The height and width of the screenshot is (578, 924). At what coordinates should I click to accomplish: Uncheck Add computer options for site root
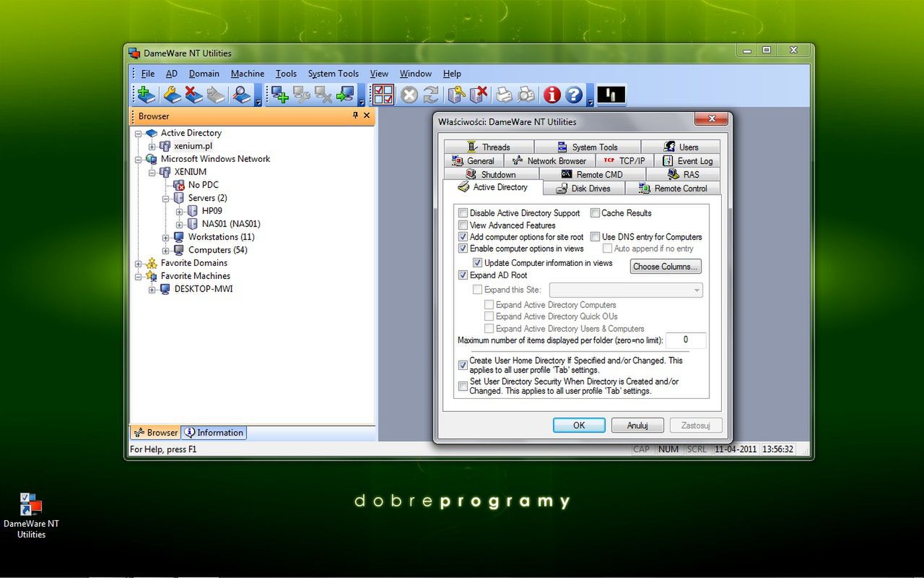[463, 237]
